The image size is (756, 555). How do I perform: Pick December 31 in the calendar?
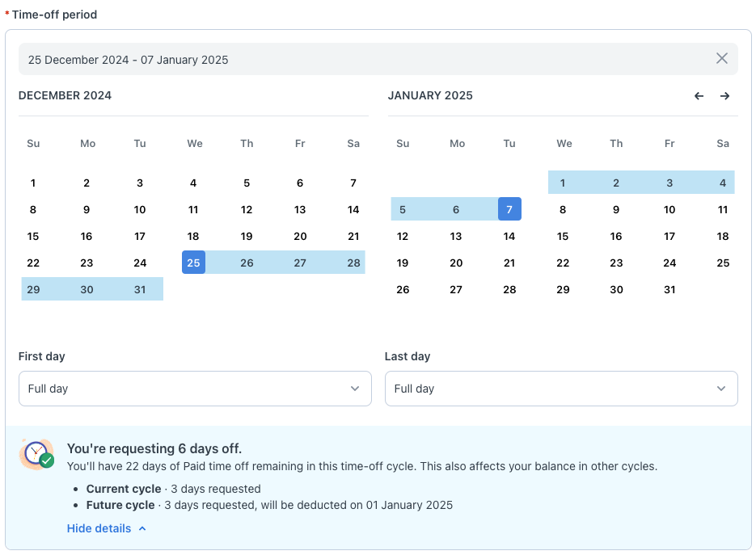(x=140, y=289)
